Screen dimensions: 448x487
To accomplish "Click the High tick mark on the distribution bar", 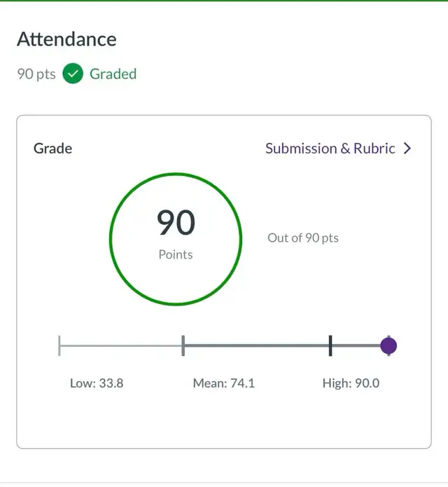I will coord(330,345).
